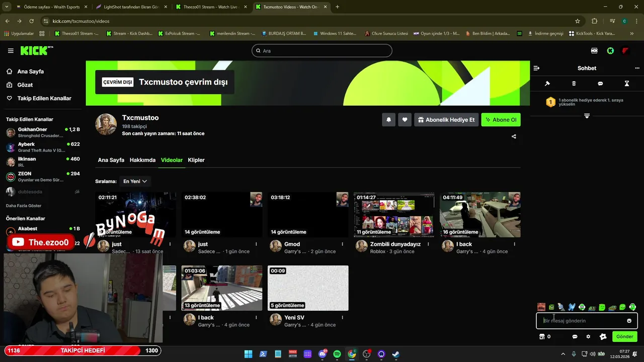This screenshot has height=362, width=644.
Task: Click the Gönder send button
Action: [625, 337]
